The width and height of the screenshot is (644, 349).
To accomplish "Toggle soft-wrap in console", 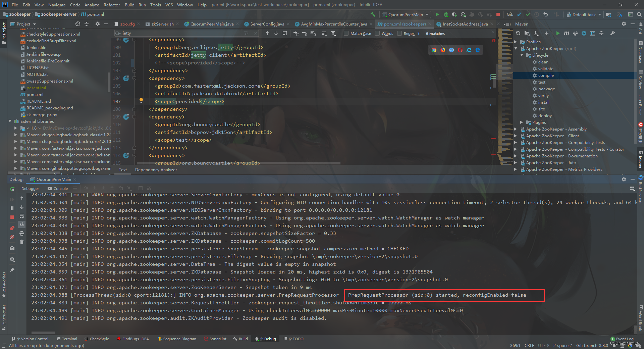I will 22,216.
